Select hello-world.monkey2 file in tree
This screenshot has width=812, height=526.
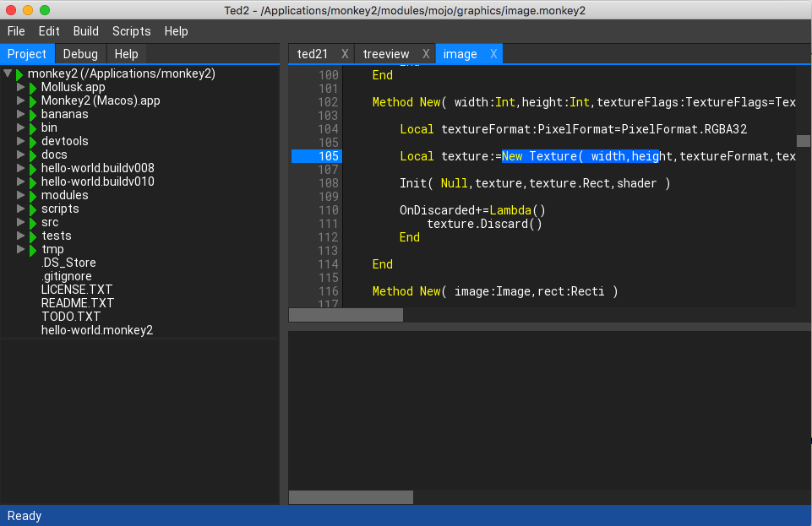point(96,330)
